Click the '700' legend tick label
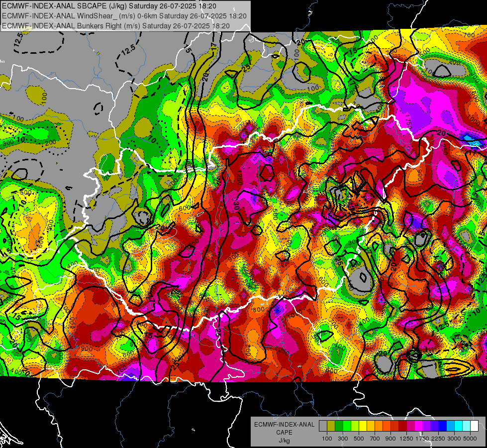Screen dimensions: 487x448 (x=375, y=439)
